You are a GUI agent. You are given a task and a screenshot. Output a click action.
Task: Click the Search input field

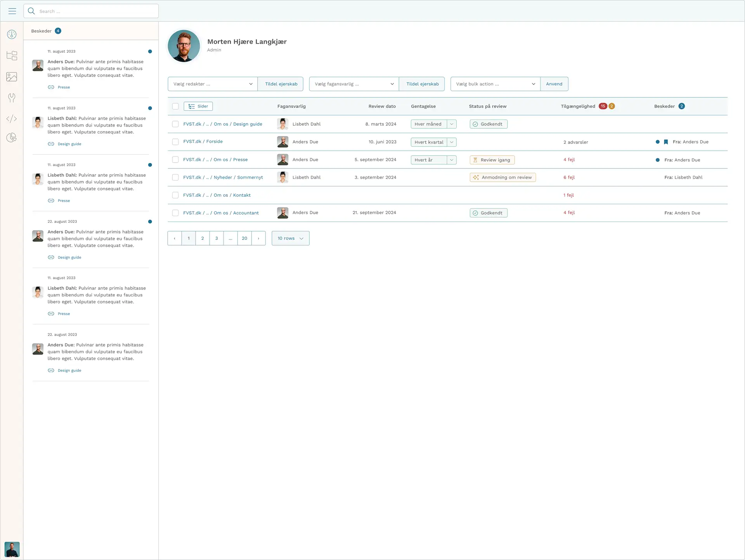click(91, 11)
